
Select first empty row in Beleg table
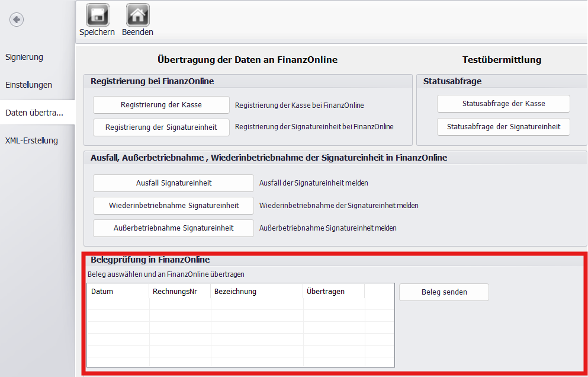pyautogui.click(x=240, y=304)
